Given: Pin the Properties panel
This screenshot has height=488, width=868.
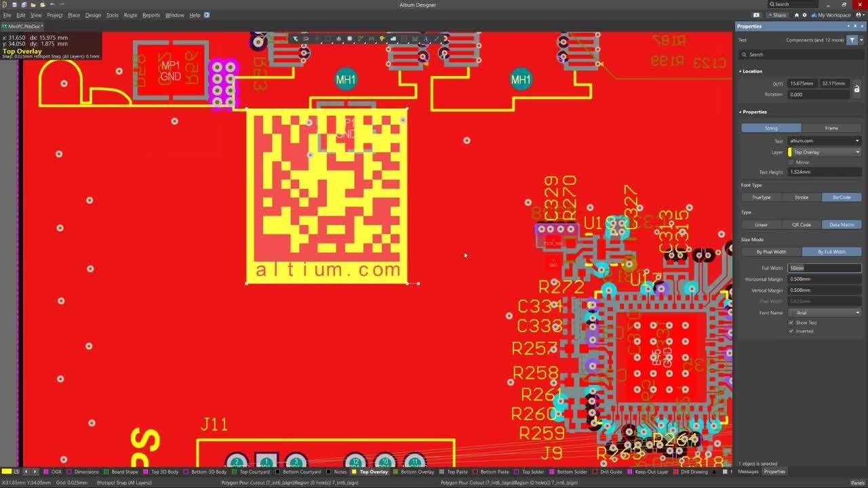Looking at the screenshot, I should 855,26.
